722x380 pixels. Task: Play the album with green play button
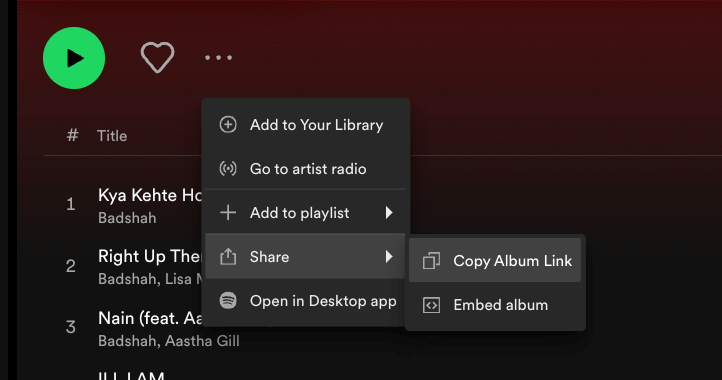tap(74, 58)
